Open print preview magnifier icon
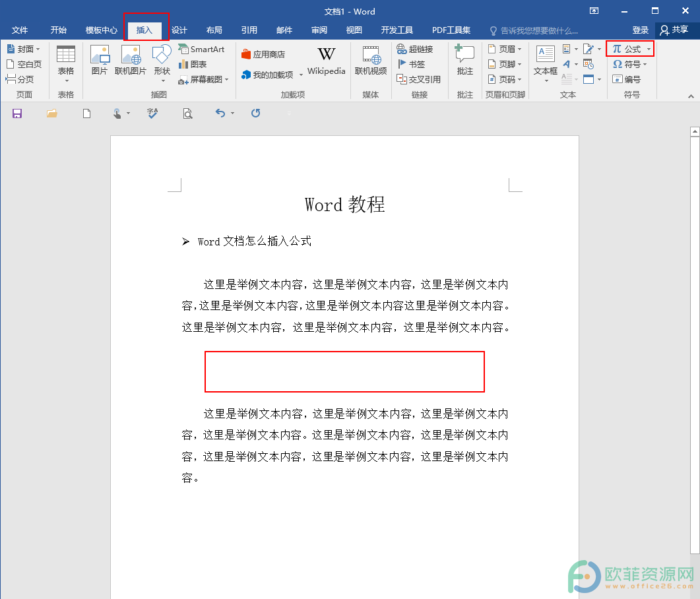Image resolution: width=700 pixels, height=599 pixels. [188, 113]
